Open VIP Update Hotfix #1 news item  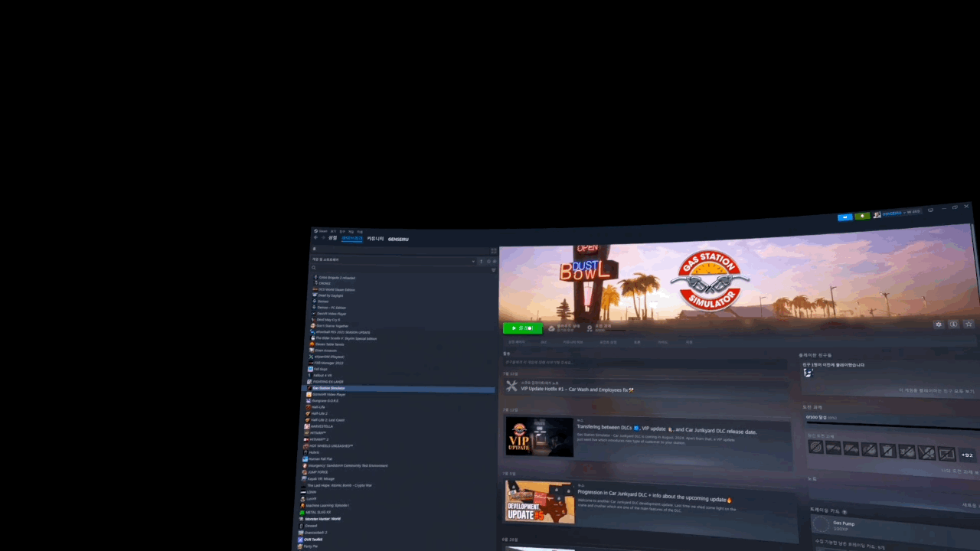point(577,390)
